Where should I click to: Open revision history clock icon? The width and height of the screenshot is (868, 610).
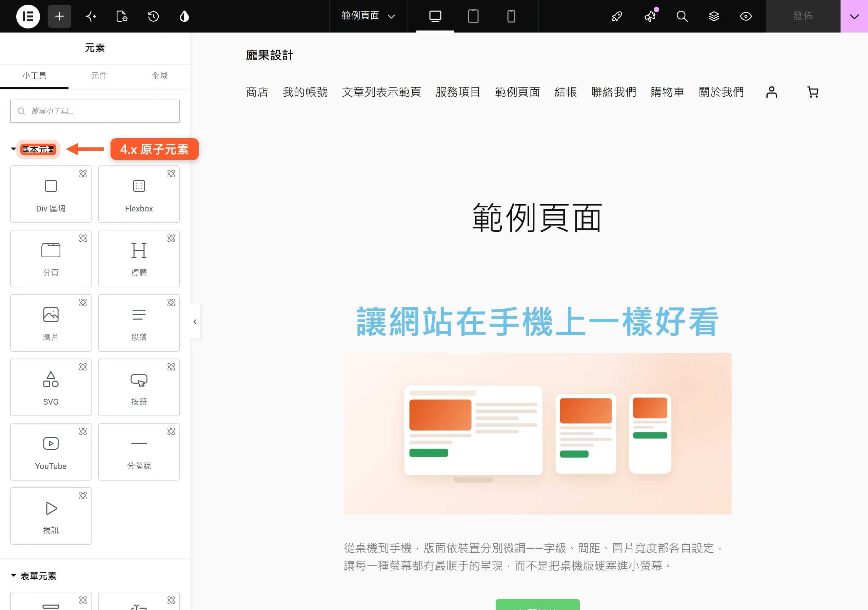tap(153, 16)
